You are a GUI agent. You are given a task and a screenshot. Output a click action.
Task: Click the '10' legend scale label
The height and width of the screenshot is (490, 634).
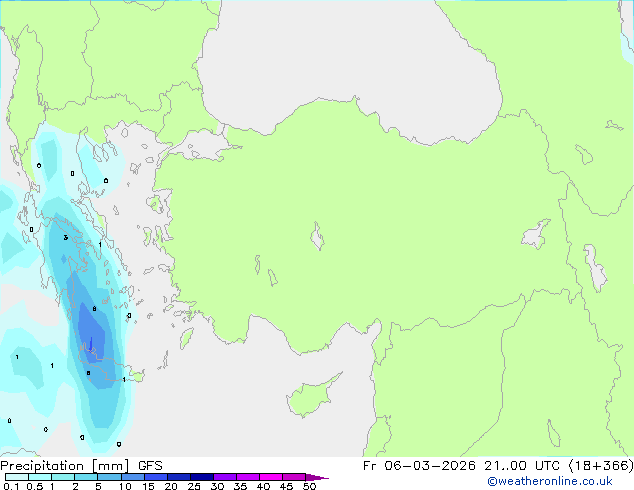tap(125, 486)
